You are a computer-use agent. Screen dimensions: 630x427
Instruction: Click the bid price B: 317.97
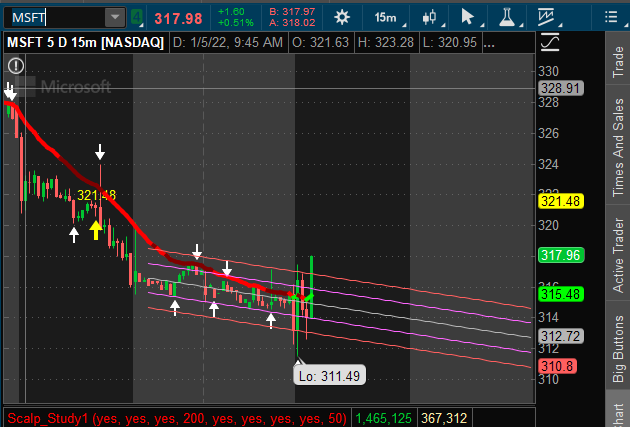[x=292, y=12]
